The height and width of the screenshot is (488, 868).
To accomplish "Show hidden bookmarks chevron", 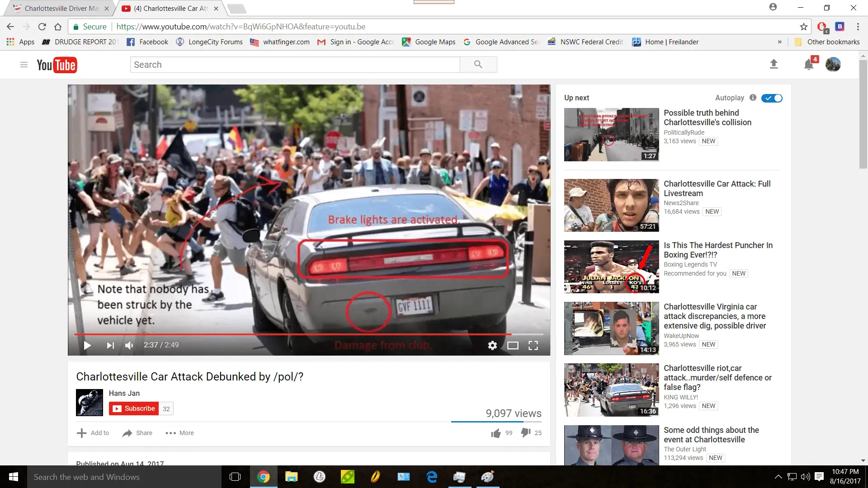I will (779, 42).
